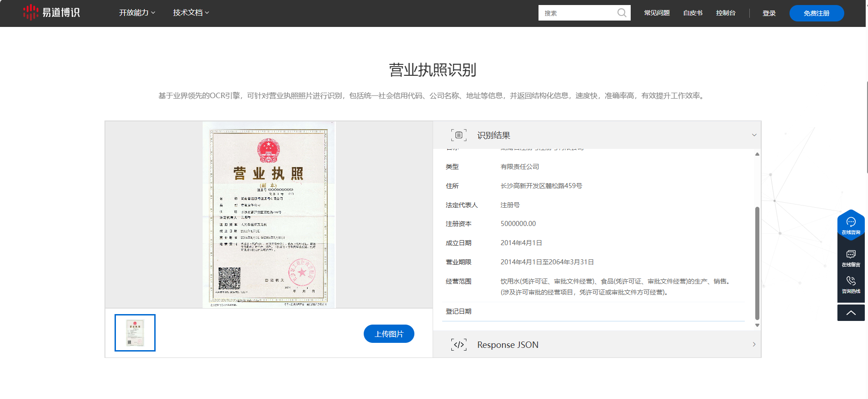The image size is (868, 399).
Task: Click the 易道博识 logo
Action: 52,12
